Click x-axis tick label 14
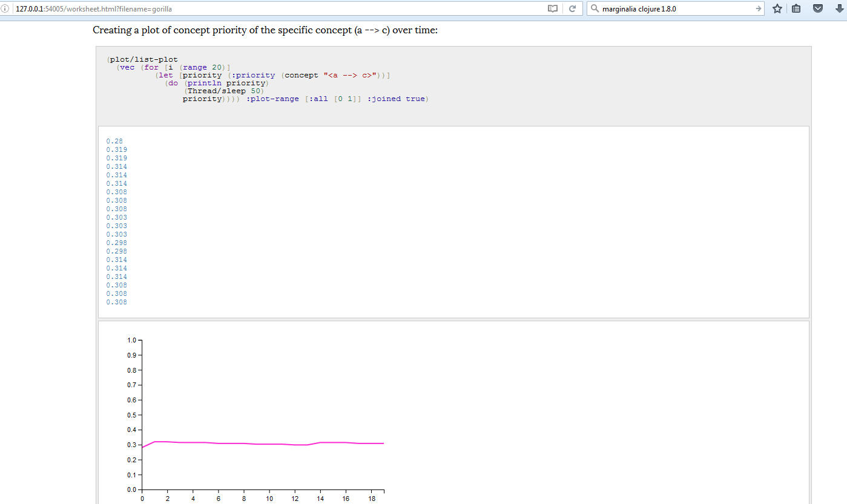This screenshot has height=504, width=847. [x=320, y=499]
